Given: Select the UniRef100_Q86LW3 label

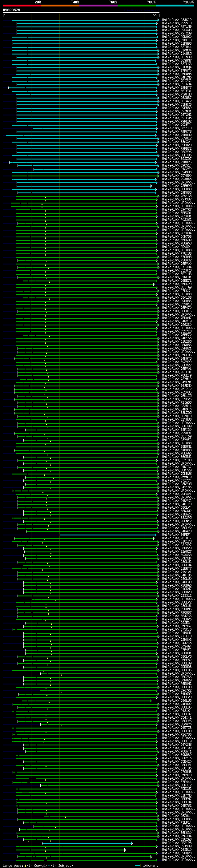Looking at the screenshot, I should (x=177, y=700).
